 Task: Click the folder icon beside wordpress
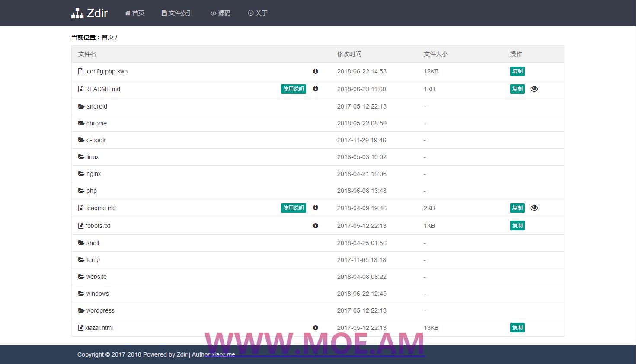click(81, 310)
